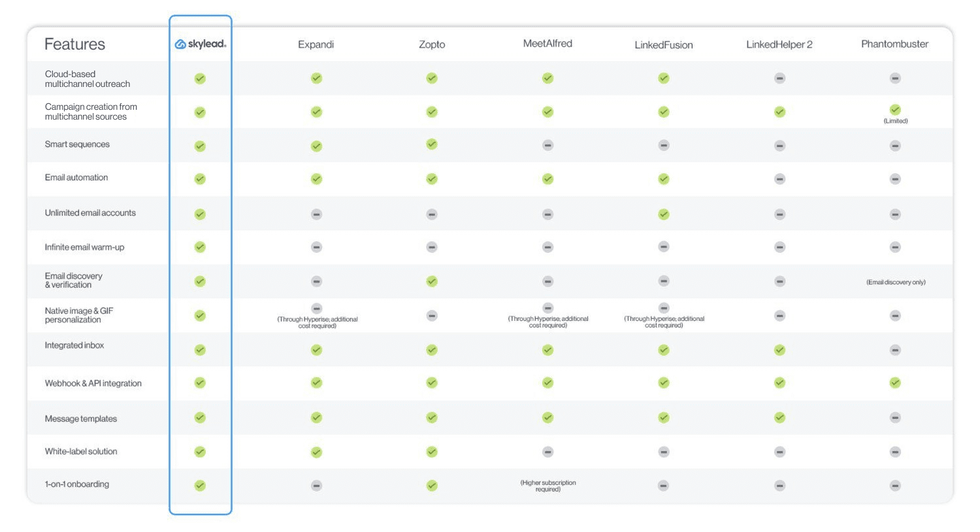Screen dimensions: 980x532
Task: Click LinkedFusion dash for 1-on-1 onboarding
Action: [664, 486]
